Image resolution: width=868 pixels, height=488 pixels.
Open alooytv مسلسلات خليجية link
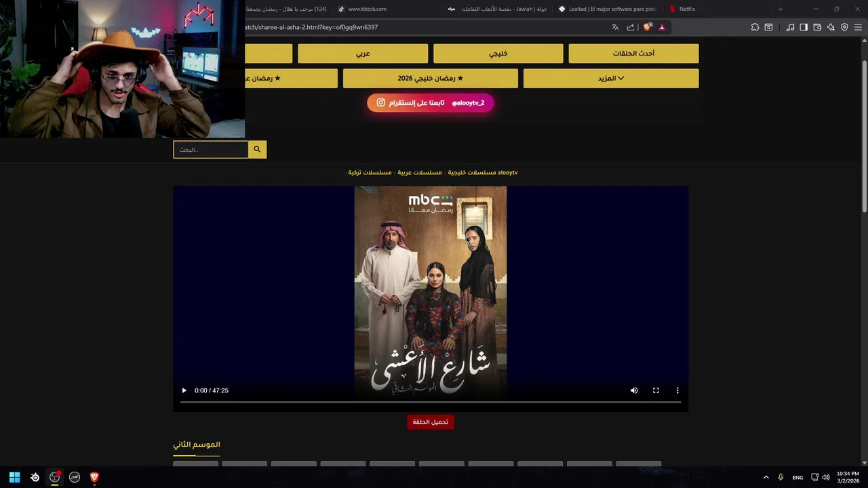(483, 173)
